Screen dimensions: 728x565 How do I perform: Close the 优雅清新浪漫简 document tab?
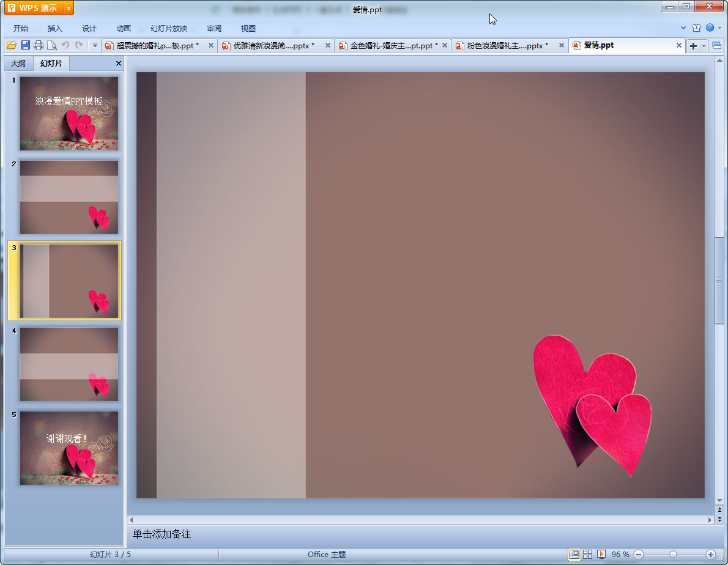[328, 45]
